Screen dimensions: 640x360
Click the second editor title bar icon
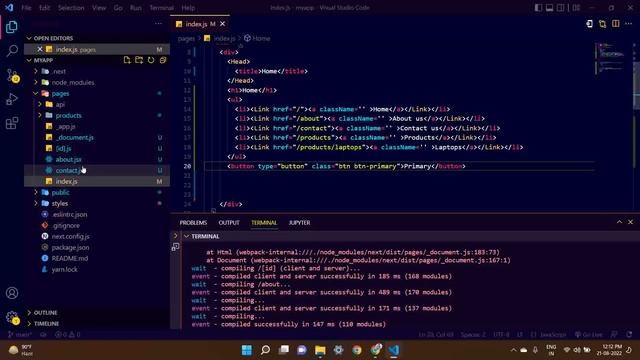(x=602, y=24)
